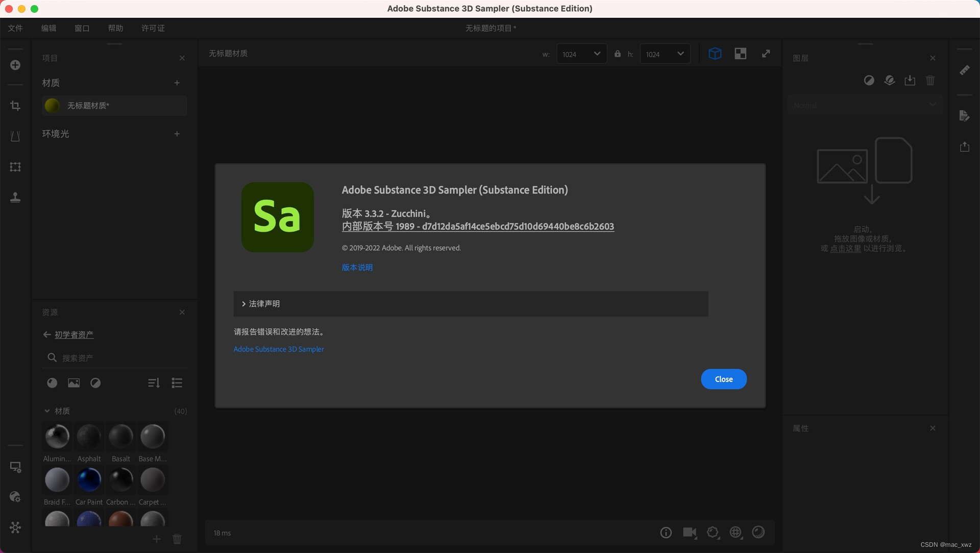Click the metadata document icon in right toolbar
The image size is (980, 553).
click(x=965, y=116)
